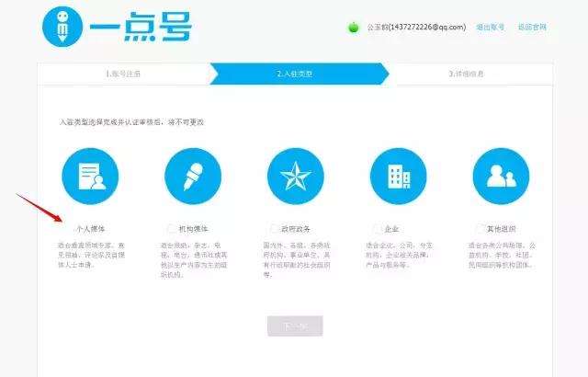Viewport: 588px width, 377px height.
Task: Choose the 机构媒体 radio button
Action: pos(172,228)
